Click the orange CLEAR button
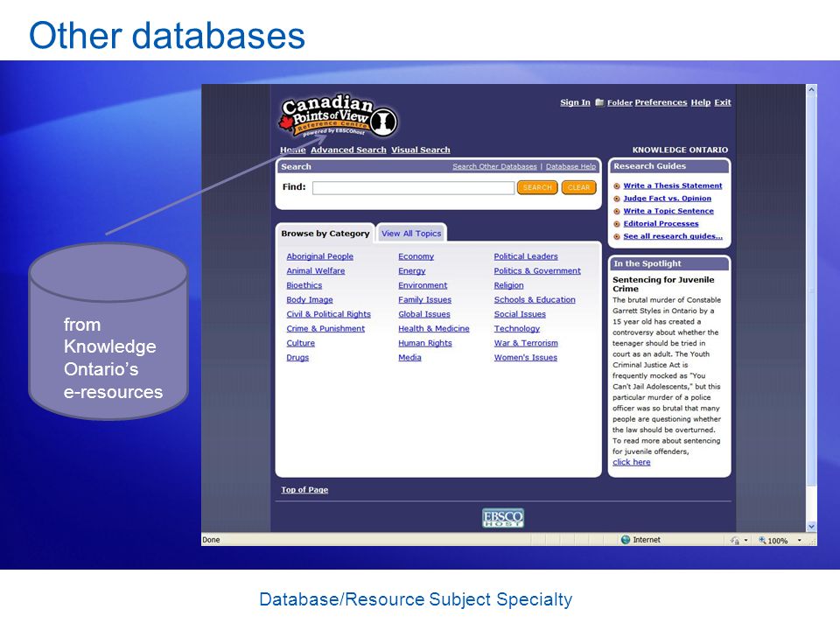This screenshot has width=840, height=630. tap(578, 187)
